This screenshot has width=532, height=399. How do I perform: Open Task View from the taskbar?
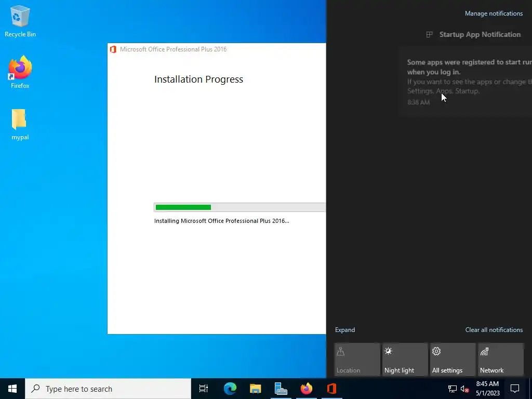click(204, 389)
